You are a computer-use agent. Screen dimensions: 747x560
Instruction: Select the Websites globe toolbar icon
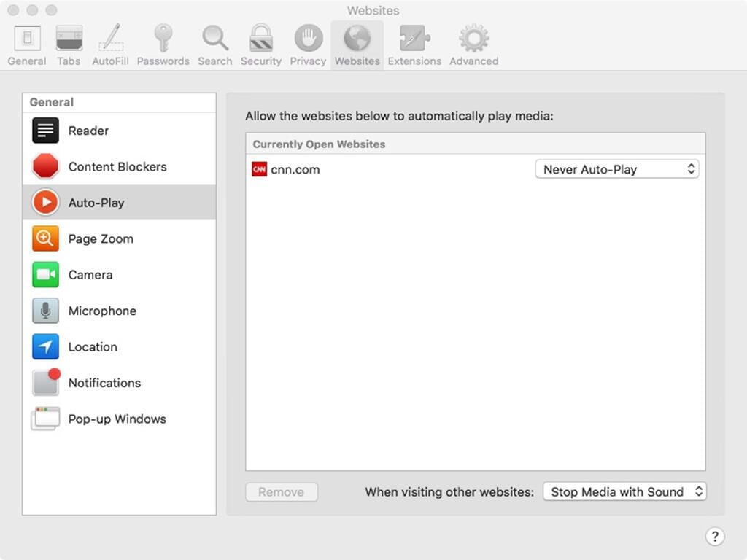tap(357, 46)
